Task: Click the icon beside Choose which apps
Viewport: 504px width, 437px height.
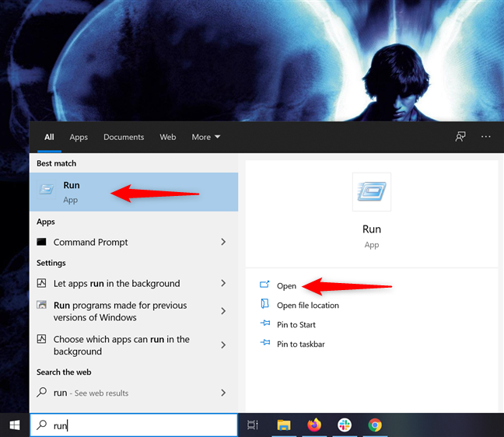Action: click(x=41, y=339)
